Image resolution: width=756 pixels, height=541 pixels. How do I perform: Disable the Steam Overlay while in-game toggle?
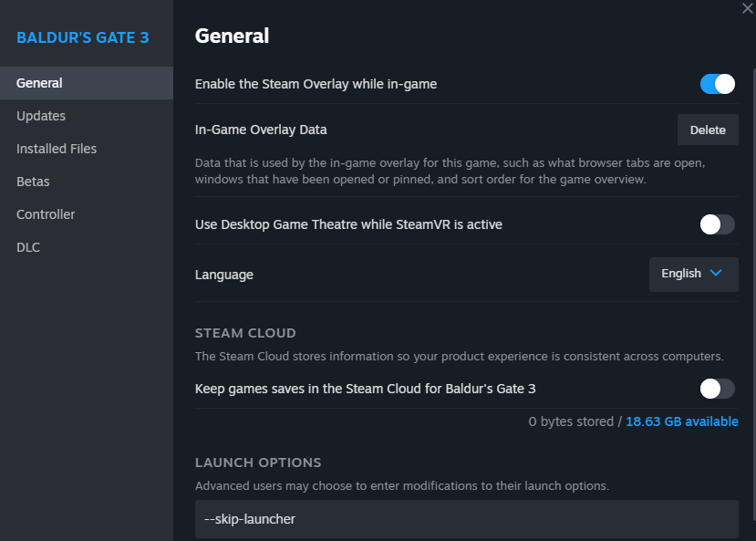click(717, 84)
